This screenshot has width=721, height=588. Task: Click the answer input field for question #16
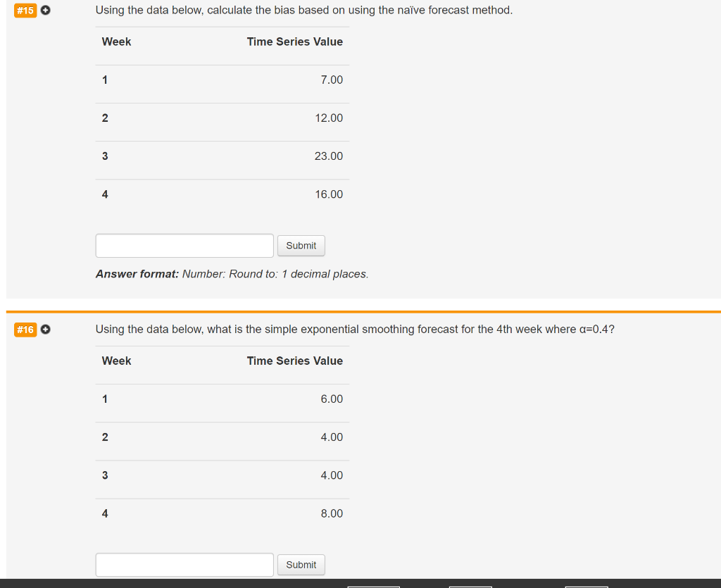tap(184, 564)
